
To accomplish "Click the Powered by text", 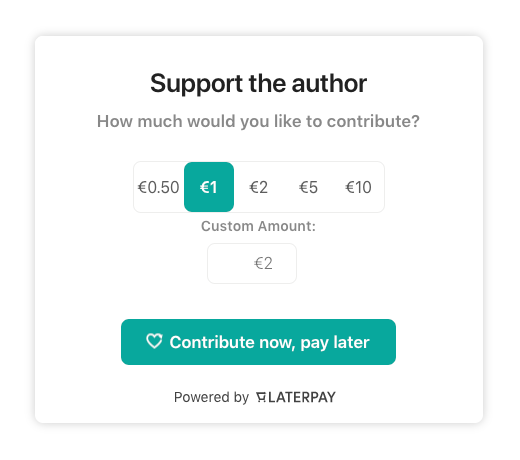I will tap(211, 397).
